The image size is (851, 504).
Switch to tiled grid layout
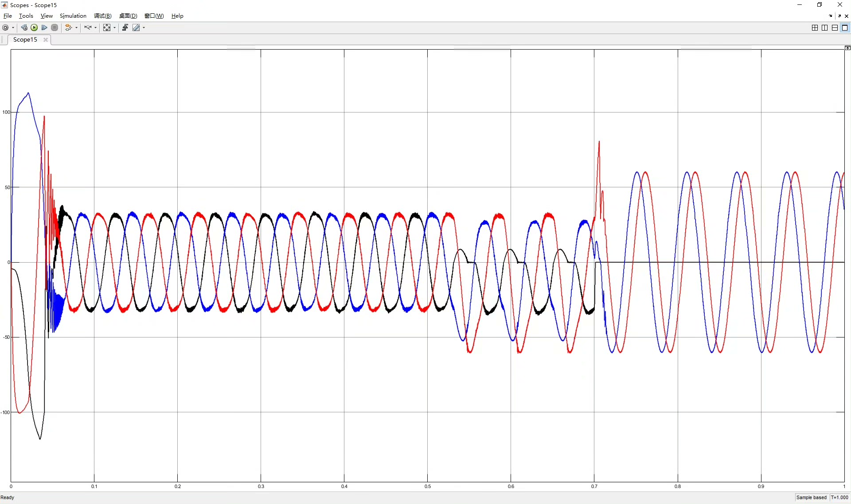[x=815, y=27]
